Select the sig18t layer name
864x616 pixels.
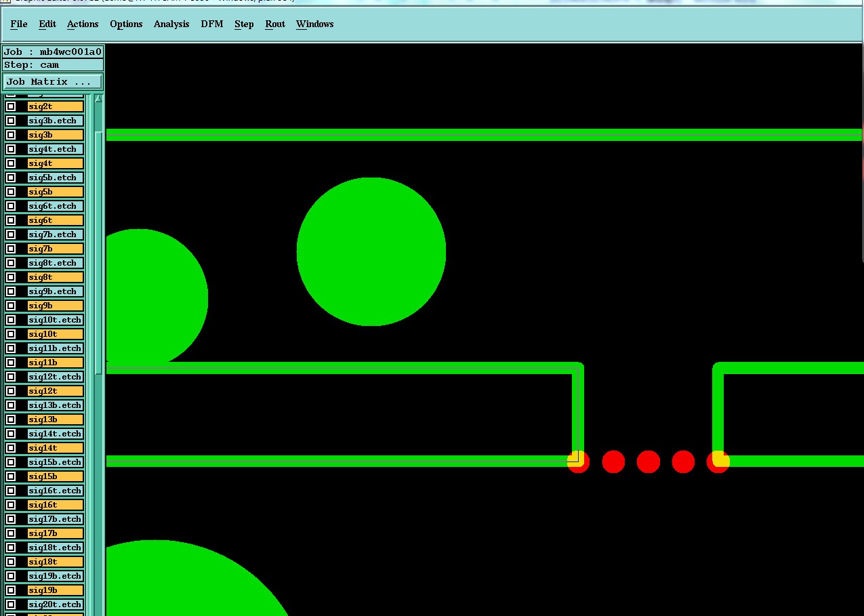click(56, 562)
